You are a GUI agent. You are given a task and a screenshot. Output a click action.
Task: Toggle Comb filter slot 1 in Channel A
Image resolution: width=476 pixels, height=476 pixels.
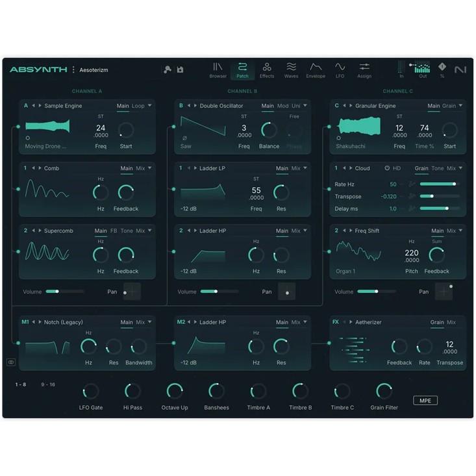click(x=25, y=168)
